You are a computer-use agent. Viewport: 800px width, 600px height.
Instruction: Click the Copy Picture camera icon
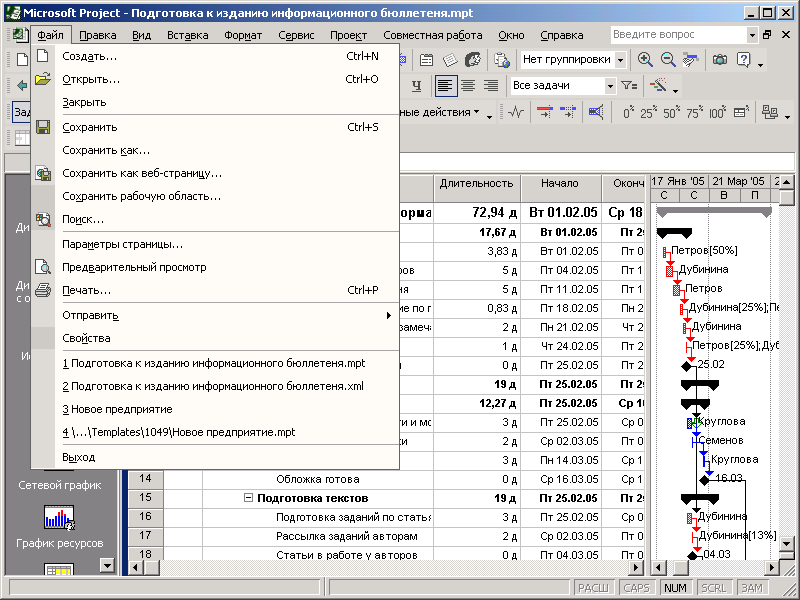point(720,60)
